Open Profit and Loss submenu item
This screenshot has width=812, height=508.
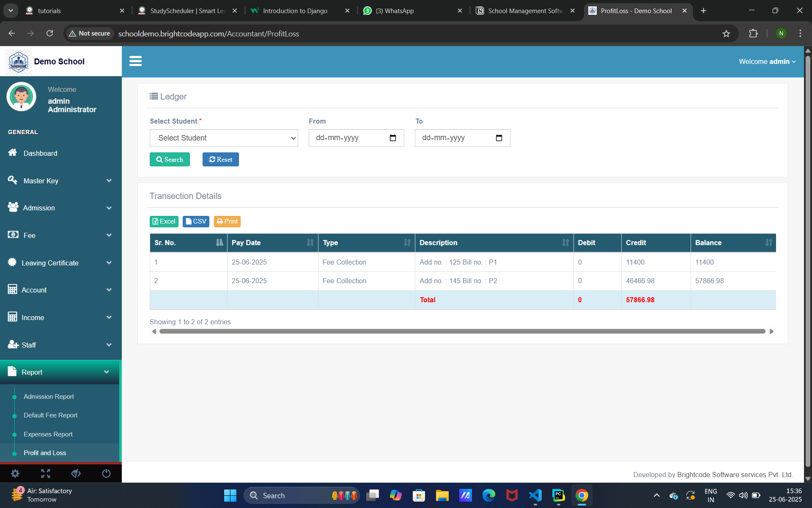click(45, 453)
